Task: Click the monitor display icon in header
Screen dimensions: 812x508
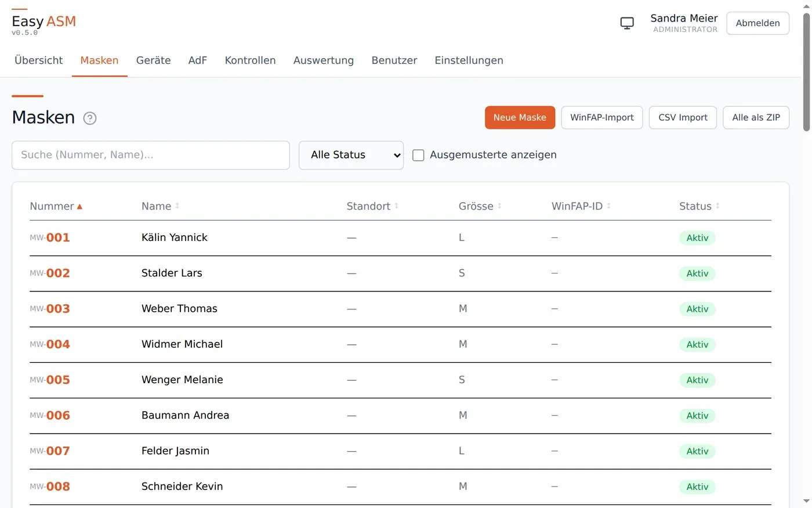Action: click(627, 23)
